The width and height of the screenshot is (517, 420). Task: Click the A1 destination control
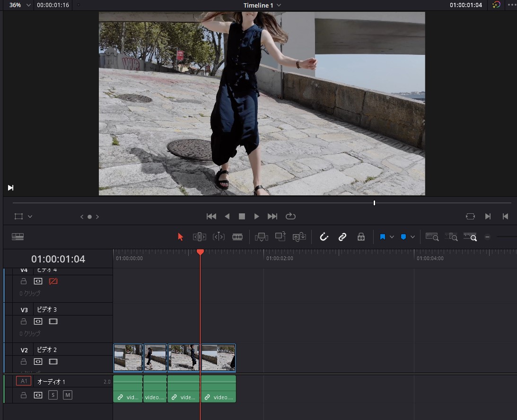pos(24,381)
